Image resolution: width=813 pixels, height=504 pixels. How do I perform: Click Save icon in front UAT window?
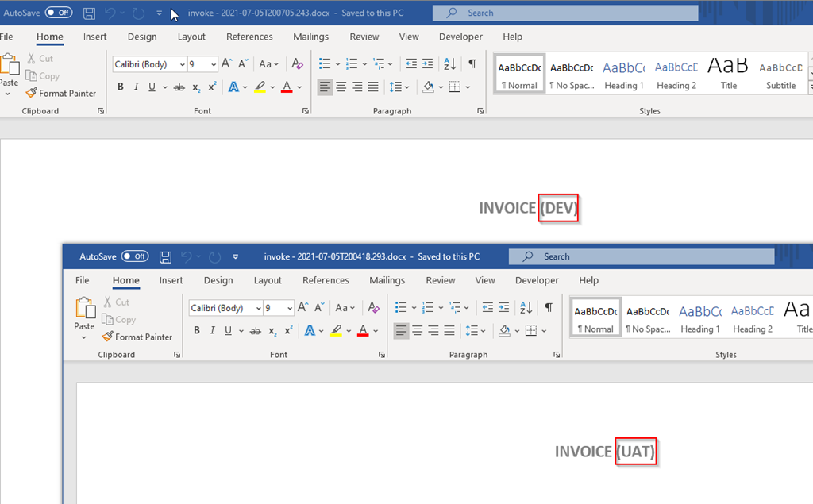(x=165, y=256)
